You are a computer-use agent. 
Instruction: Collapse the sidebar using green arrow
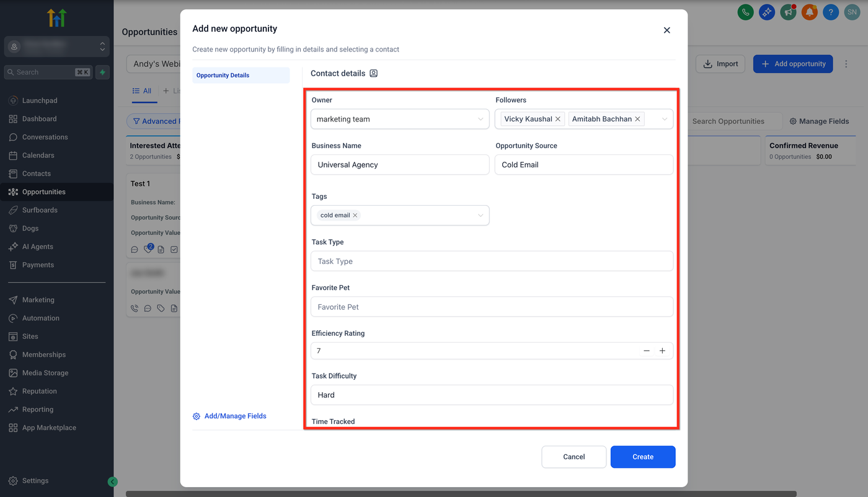click(x=112, y=482)
